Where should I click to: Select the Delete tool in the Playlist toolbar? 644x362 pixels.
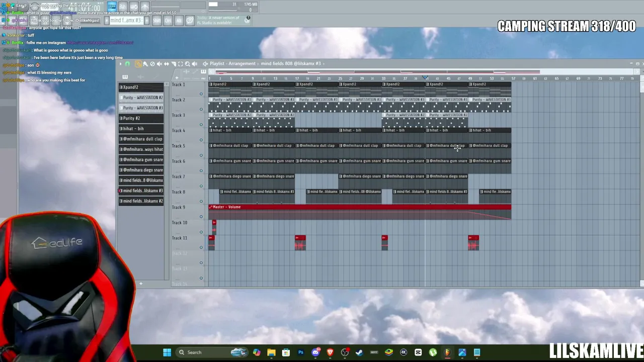point(152,64)
